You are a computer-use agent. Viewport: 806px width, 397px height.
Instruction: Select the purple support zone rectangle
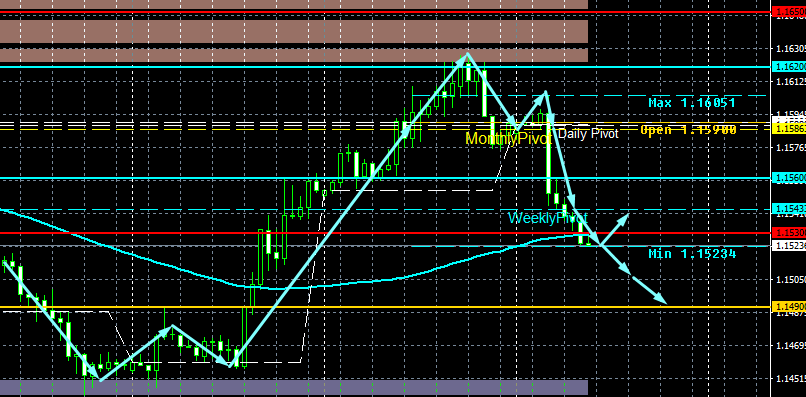[294, 387]
